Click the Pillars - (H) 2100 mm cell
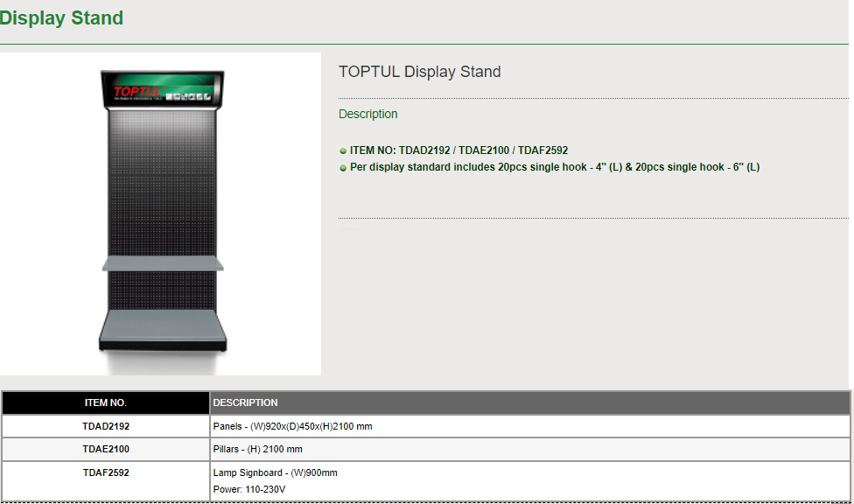854x504 pixels. point(530,449)
